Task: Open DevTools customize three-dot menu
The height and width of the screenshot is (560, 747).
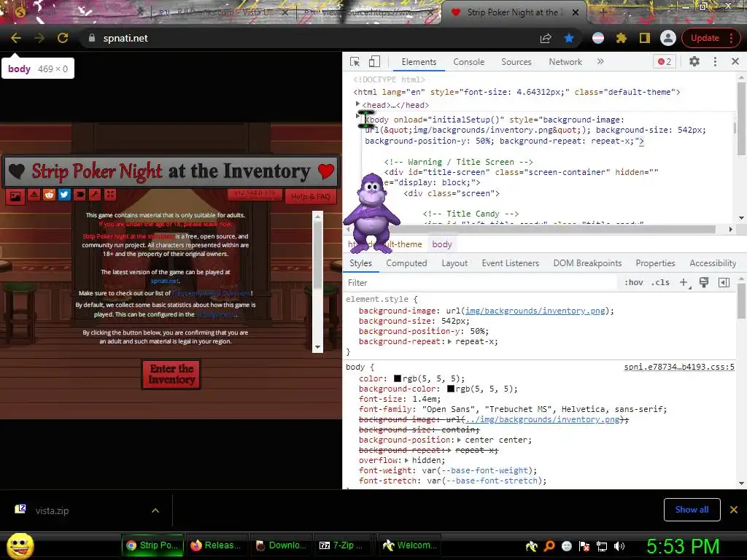Action: coord(715,61)
